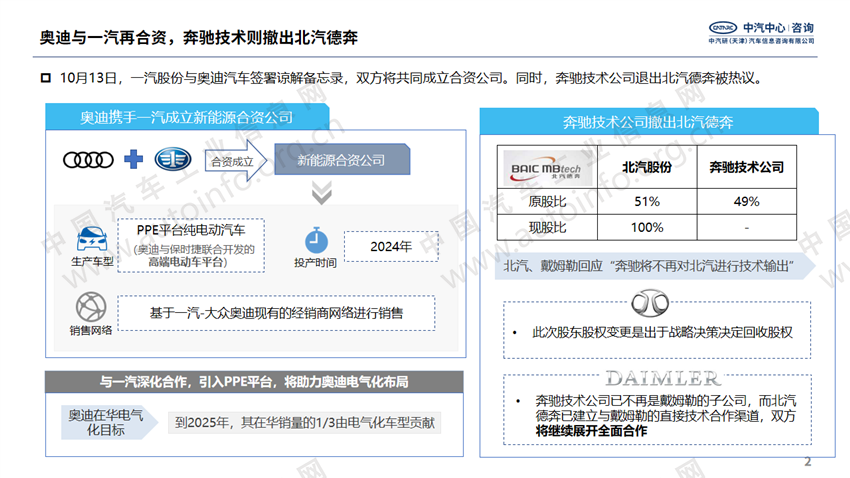Image resolution: width=850 pixels, height=478 pixels.
Task: Click the FAW oval logo
Action: tap(173, 159)
